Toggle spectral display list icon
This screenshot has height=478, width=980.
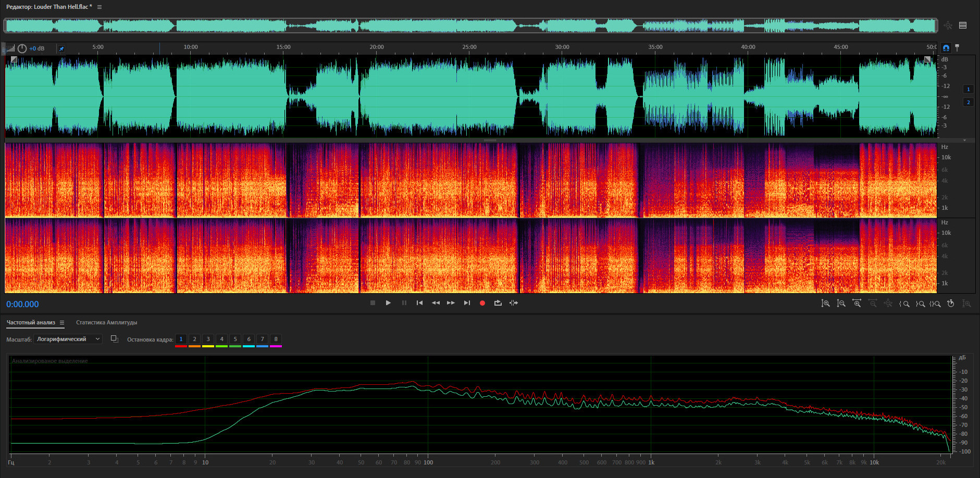tap(963, 26)
